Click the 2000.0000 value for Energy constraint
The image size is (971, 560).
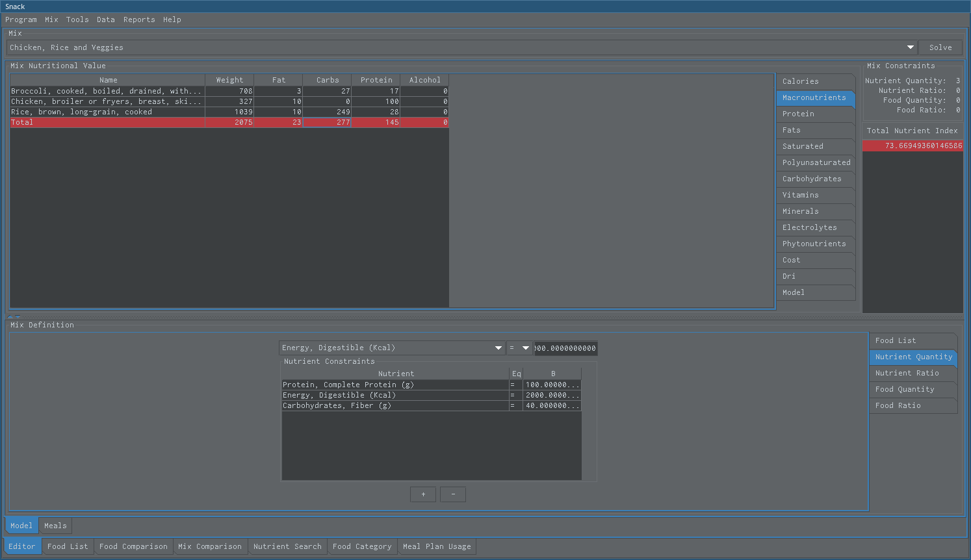tap(552, 395)
